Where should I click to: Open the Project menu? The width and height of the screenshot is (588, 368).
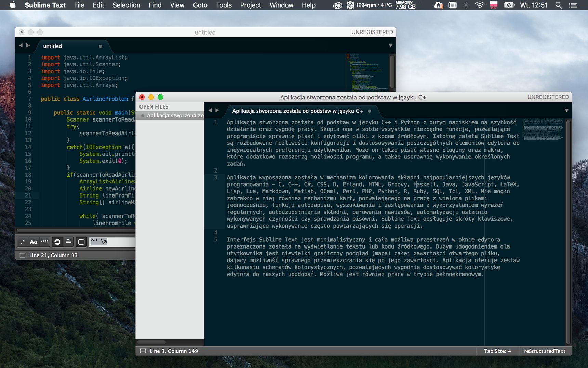coord(251,5)
